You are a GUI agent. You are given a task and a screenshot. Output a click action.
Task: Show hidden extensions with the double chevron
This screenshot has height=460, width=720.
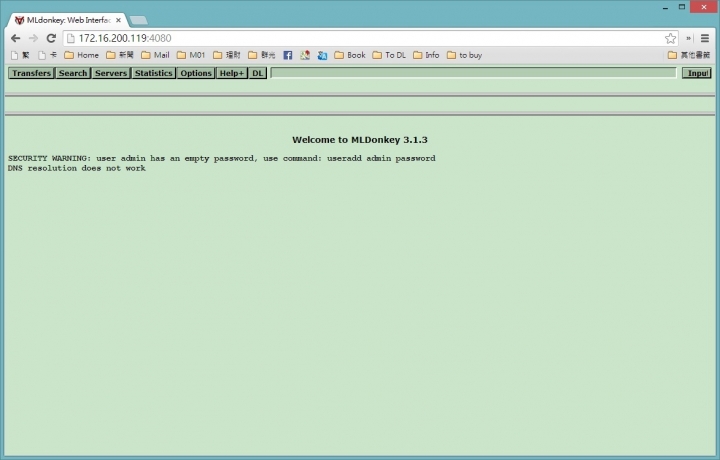[x=688, y=38]
